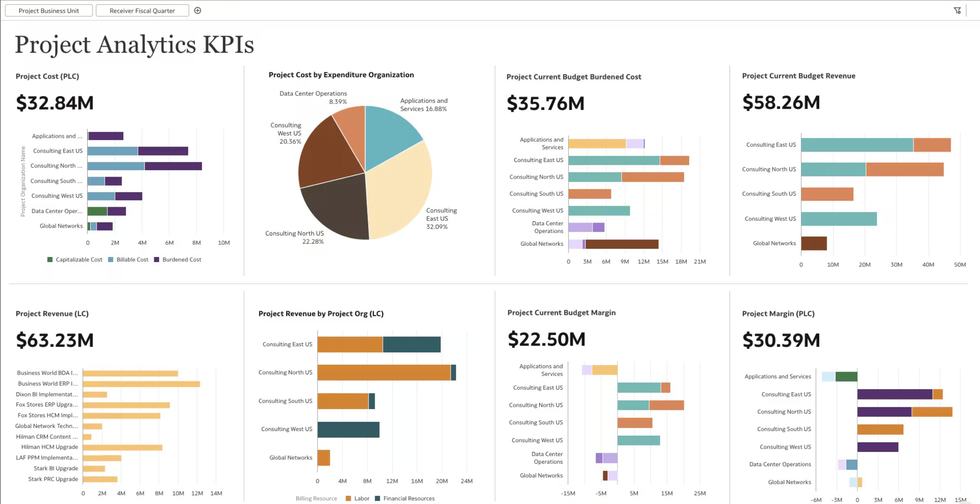Select Business World ERP revenue bar
This screenshot has width=980, height=504.
(x=141, y=384)
